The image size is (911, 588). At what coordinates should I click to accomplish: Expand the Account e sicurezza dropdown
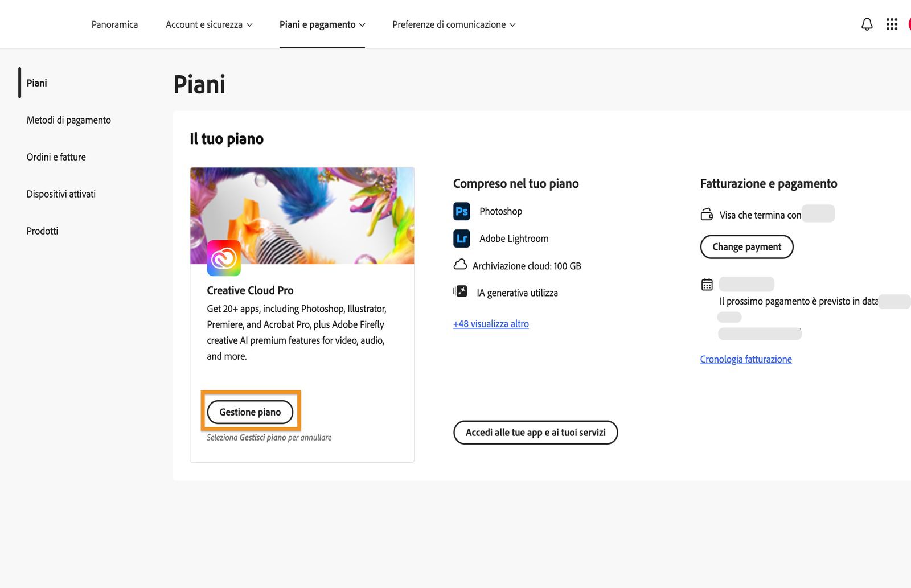click(209, 24)
